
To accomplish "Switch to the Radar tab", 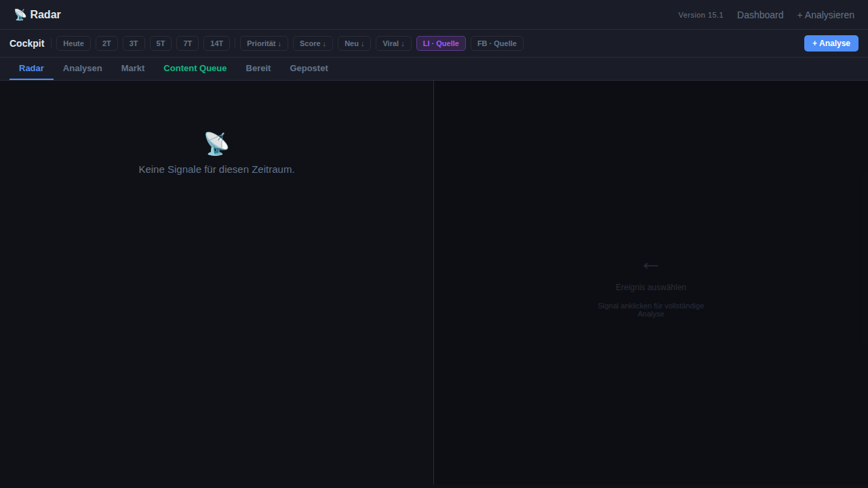I will (x=31, y=68).
